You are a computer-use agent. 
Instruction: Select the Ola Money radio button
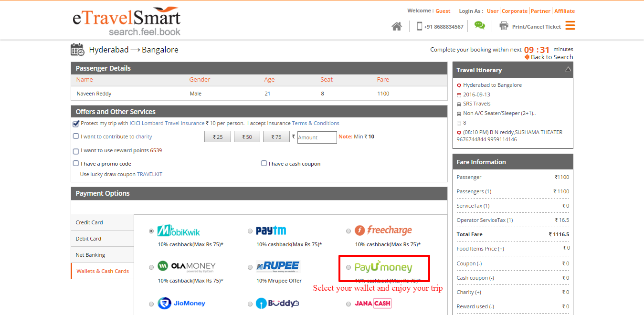coord(152,267)
